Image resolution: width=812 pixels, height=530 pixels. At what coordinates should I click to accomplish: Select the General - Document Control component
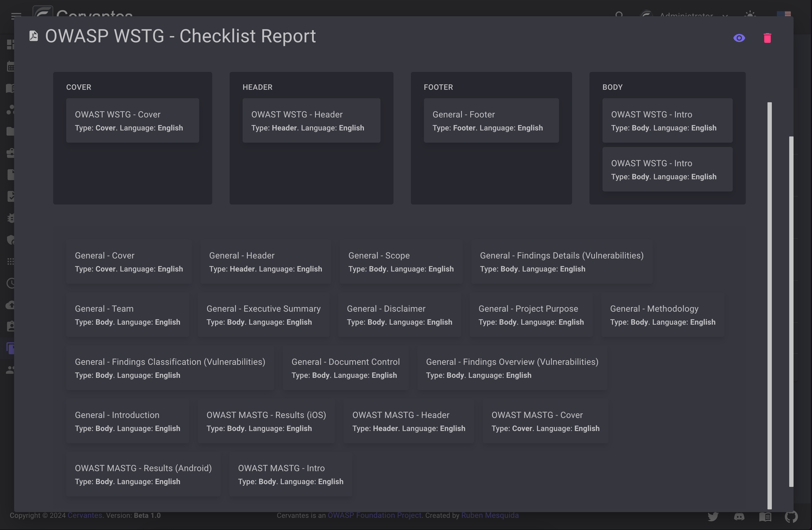[345, 368]
